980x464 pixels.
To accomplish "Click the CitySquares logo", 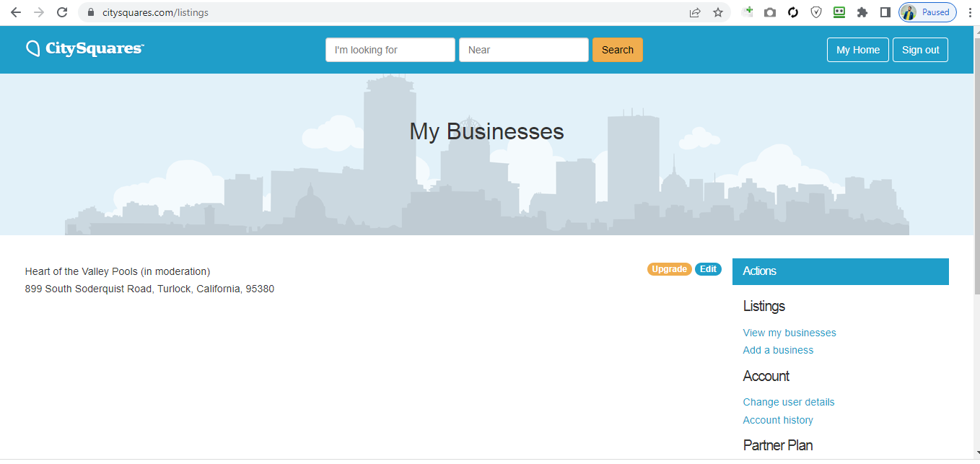I will pos(85,49).
